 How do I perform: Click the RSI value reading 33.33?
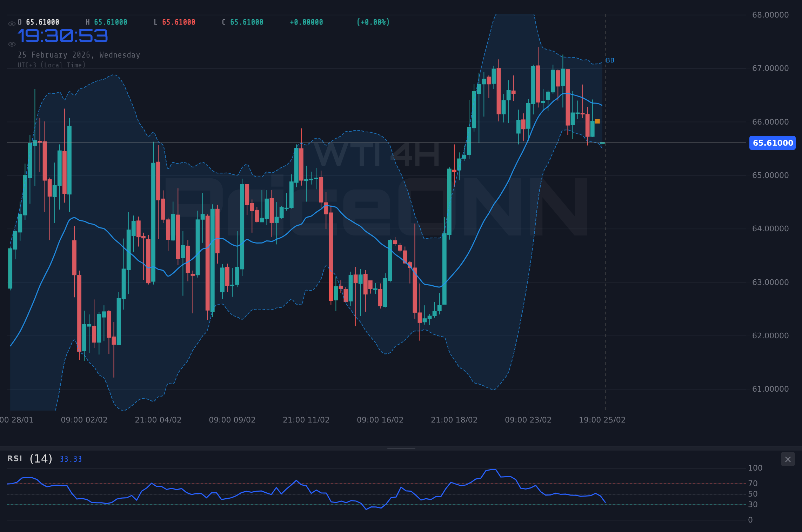point(70,459)
